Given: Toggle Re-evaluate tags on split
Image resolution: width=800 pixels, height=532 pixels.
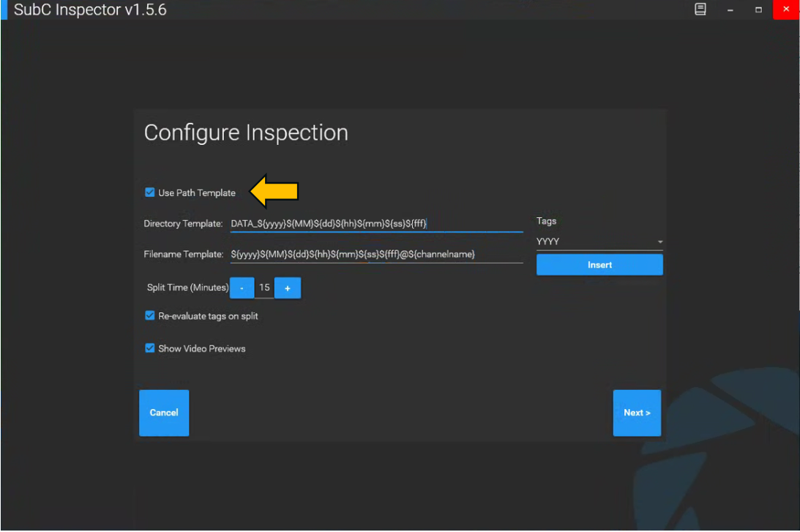Looking at the screenshot, I should (150, 316).
